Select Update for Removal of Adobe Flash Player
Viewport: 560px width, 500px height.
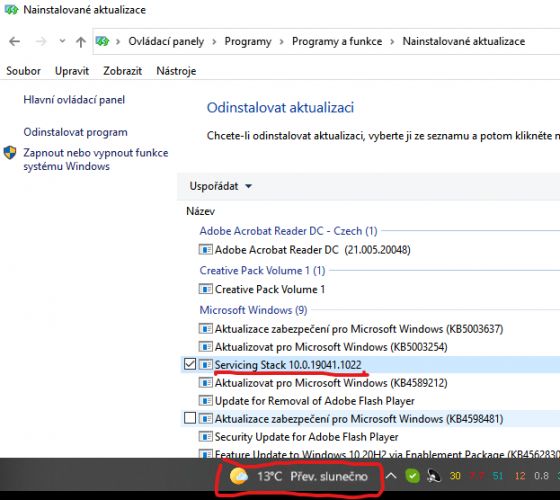pos(315,401)
